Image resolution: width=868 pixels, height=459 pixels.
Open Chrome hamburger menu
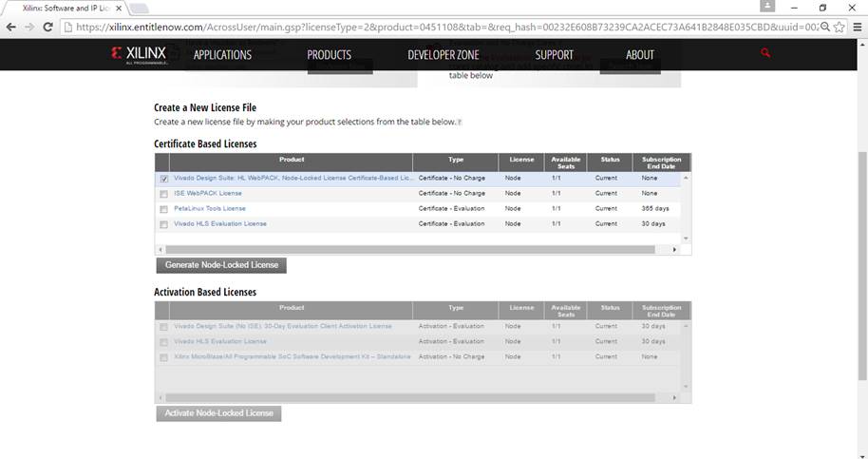click(857, 27)
